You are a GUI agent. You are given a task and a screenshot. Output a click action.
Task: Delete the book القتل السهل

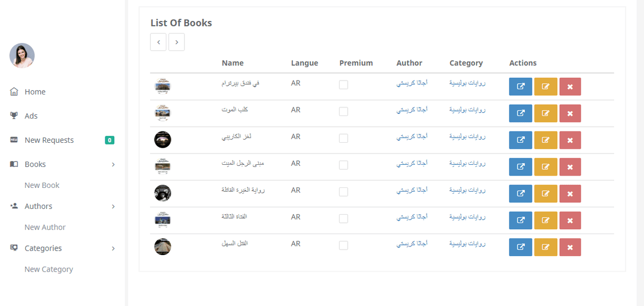tap(570, 247)
